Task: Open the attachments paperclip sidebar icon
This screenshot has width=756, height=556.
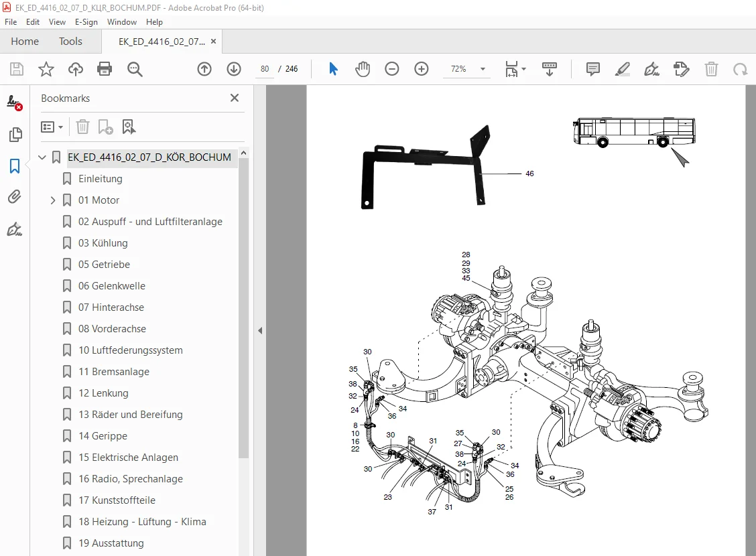Action: (15, 196)
